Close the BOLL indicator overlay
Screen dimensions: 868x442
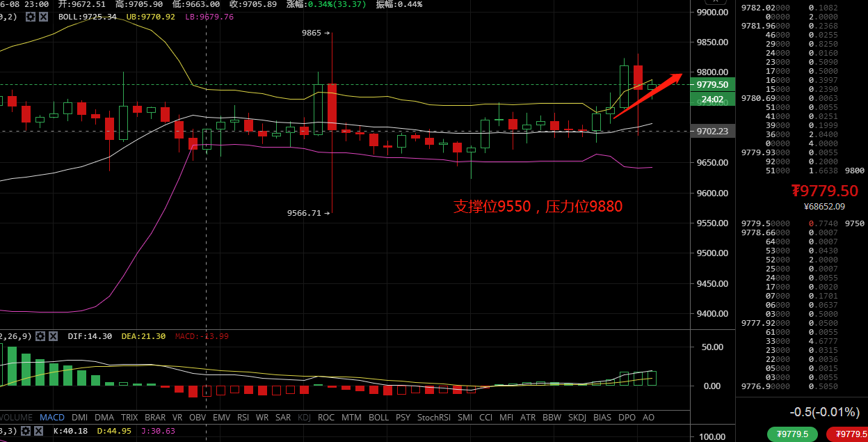pos(43,16)
